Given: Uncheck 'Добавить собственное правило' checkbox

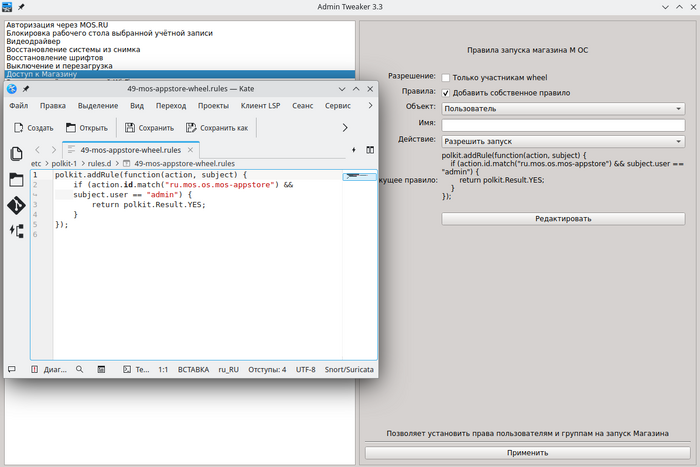Looking at the screenshot, I should point(446,92).
